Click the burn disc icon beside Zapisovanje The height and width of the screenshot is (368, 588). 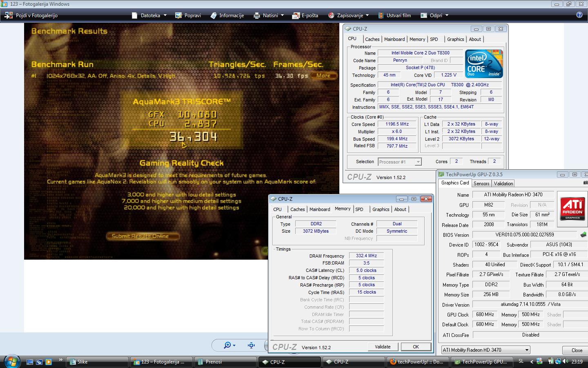[x=331, y=16]
